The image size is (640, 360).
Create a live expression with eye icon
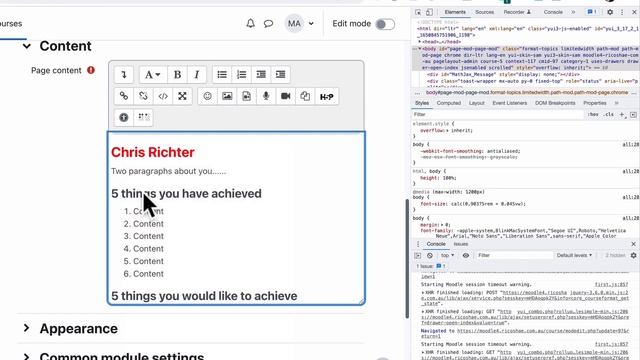[x=466, y=256]
